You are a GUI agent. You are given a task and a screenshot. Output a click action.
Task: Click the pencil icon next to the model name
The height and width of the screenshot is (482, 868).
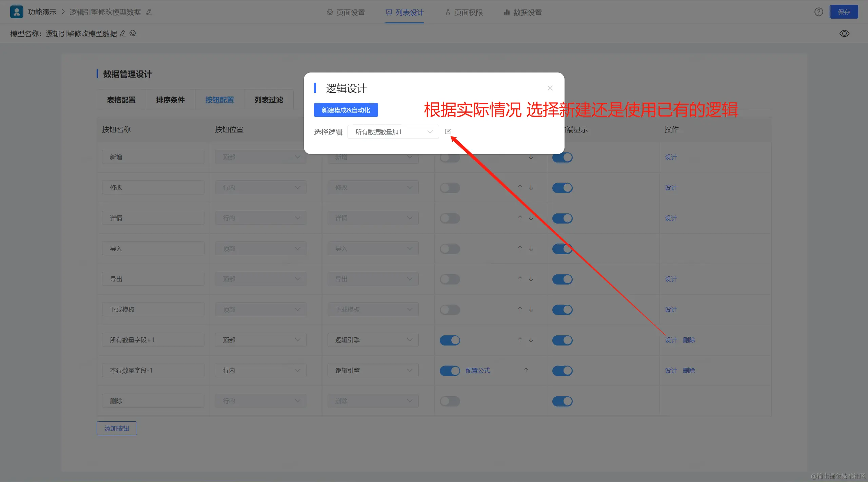pyautogui.click(x=123, y=34)
